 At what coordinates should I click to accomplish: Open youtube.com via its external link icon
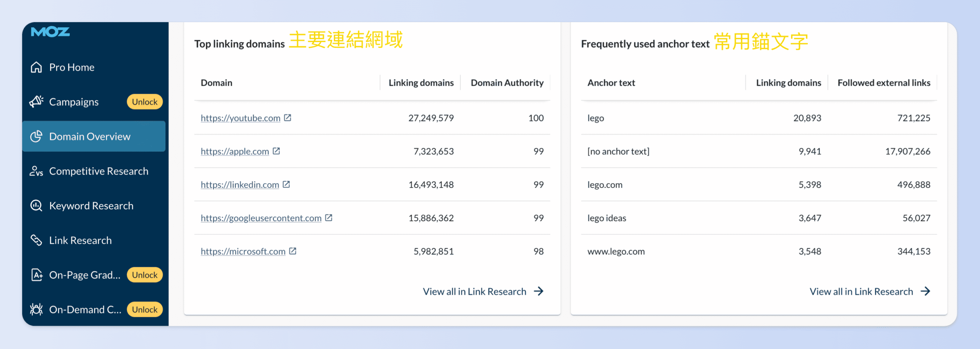click(288, 118)
